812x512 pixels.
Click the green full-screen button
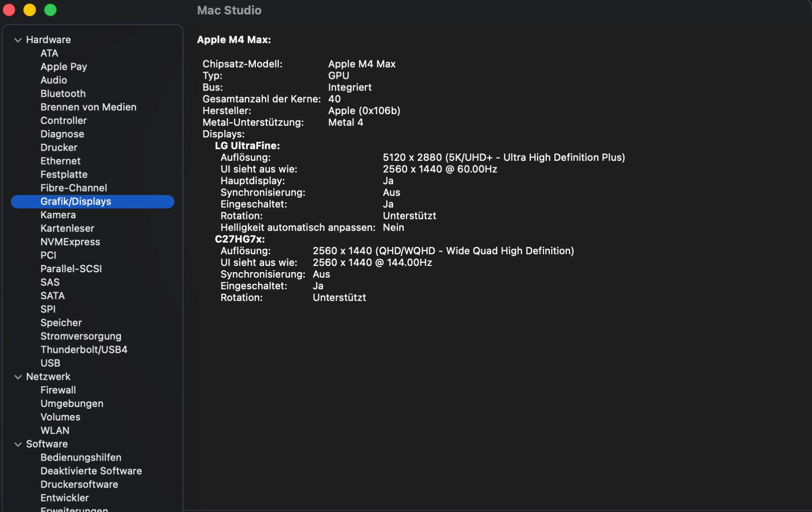pos(51,10)
